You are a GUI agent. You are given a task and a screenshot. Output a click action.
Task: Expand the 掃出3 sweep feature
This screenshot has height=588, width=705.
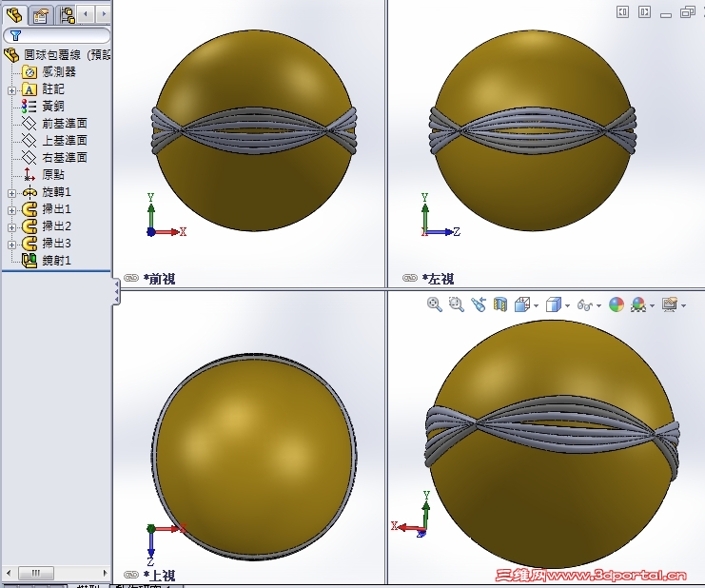tap(12, 245)
